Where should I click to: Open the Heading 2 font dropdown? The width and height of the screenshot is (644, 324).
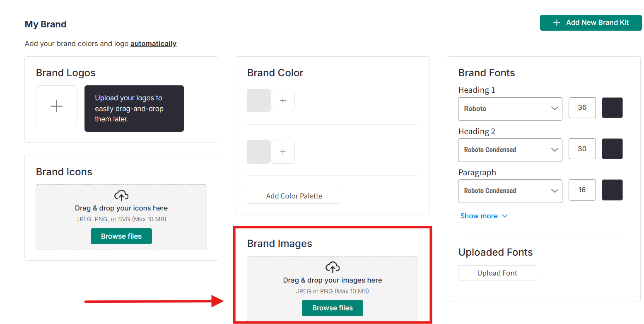(510, 150)
